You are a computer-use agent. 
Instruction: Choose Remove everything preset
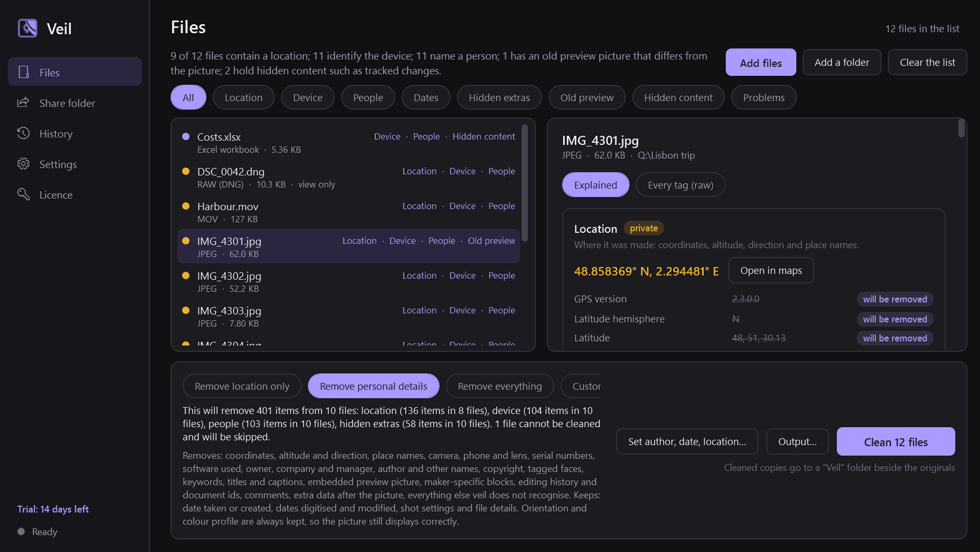tap(500, 386)
